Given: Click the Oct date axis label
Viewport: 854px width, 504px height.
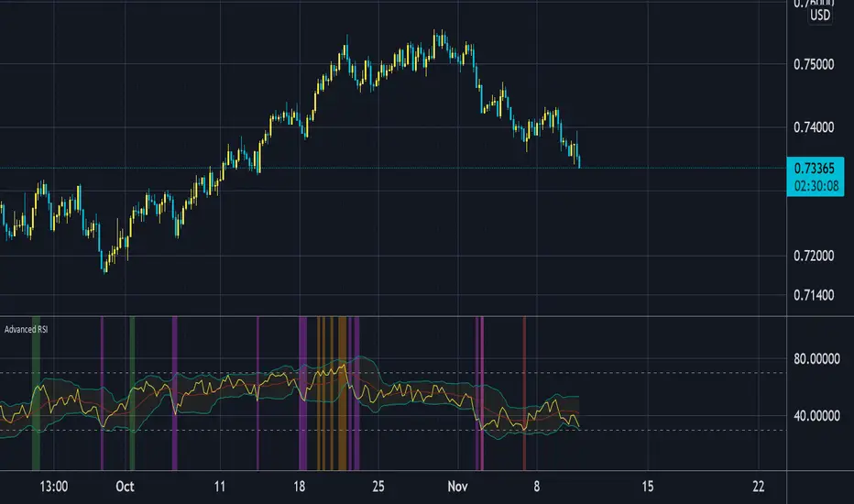Looking at the screenshot, I should coord(125,486).
